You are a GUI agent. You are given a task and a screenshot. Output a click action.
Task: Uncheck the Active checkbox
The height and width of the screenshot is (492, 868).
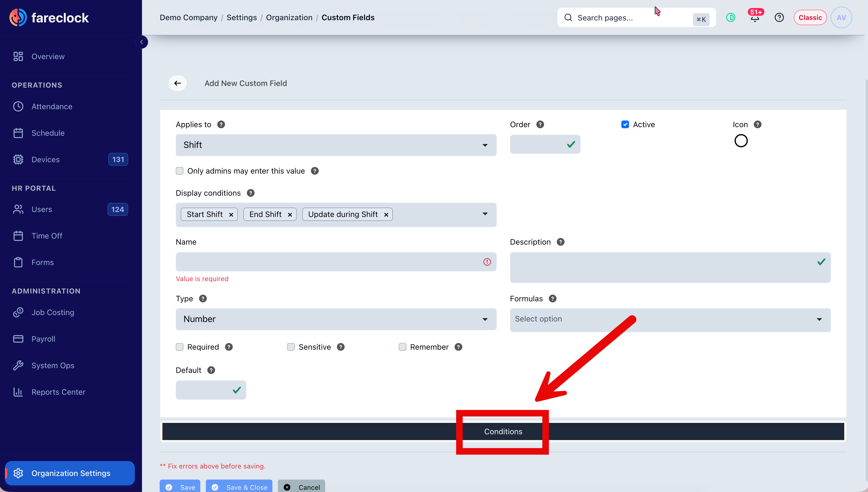tap(625, 125)
